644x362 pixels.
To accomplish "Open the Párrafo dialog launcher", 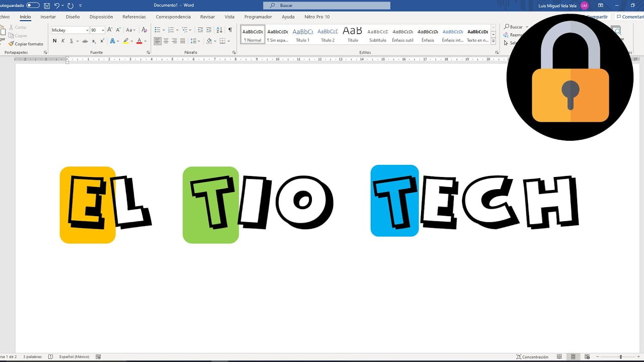I will pyautogui.click(x=234, y=52).
